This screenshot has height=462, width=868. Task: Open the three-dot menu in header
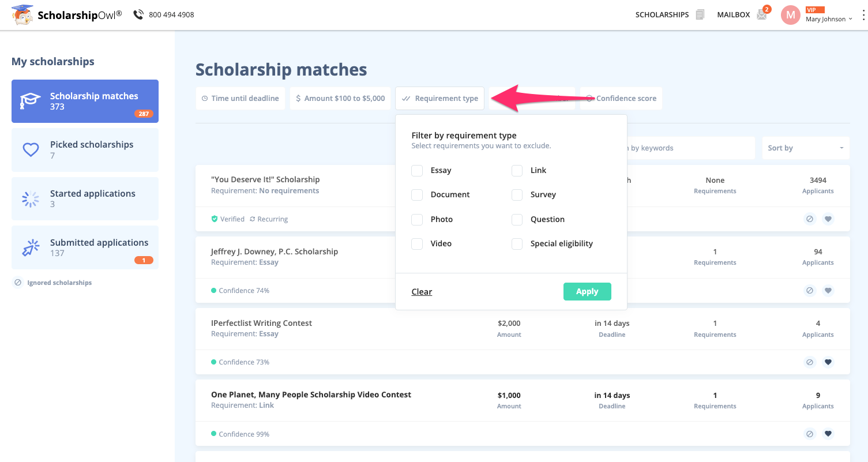(x=863, y=15)
